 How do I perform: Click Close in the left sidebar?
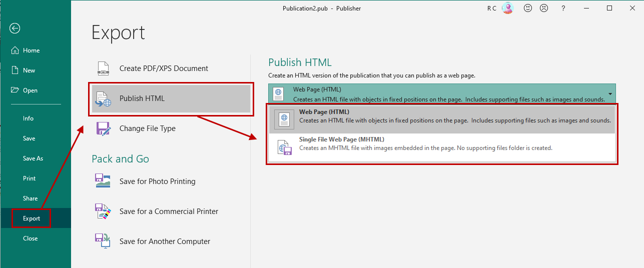click(31, 238)
